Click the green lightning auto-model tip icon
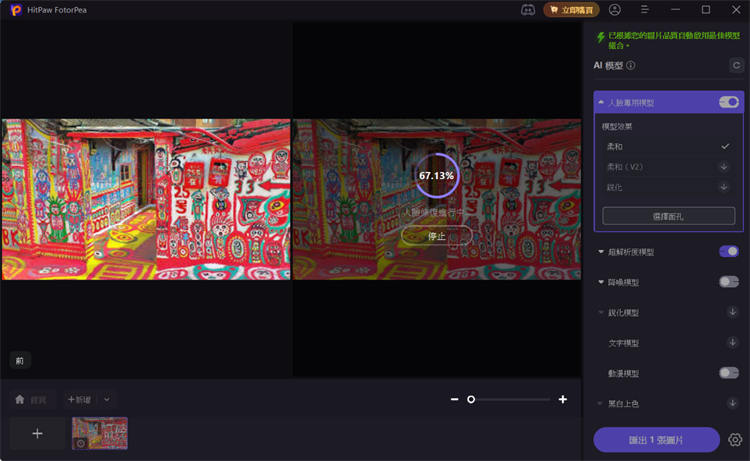Viewport: 750px width, 461px height. click(601, 37)
